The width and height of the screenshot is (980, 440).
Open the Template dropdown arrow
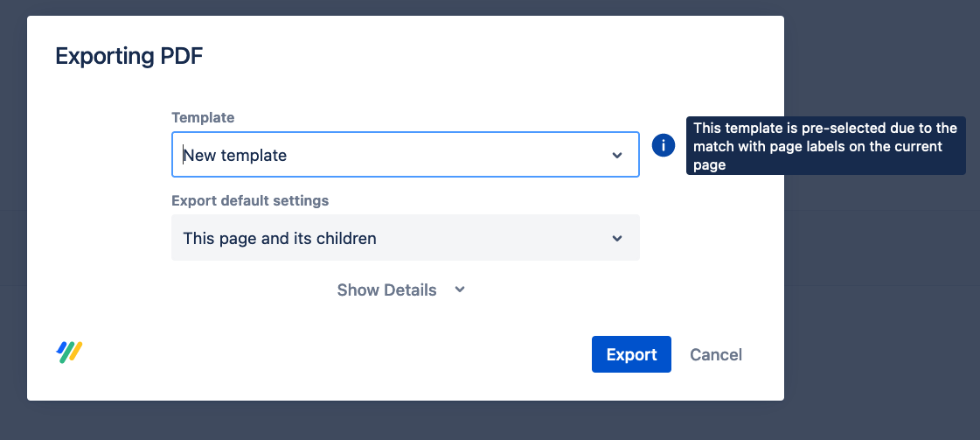pos(617,156)
